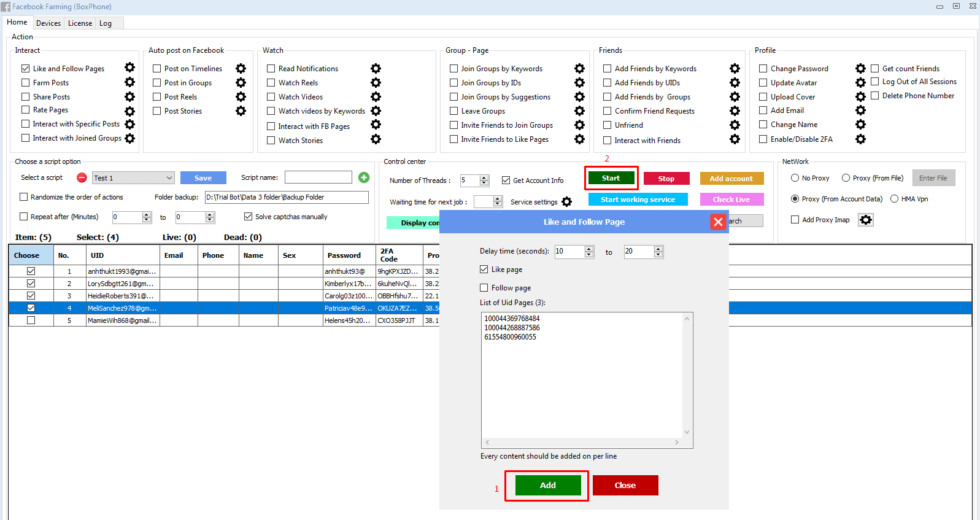Click Script name input field
Screen dimensions: 980x520
pyautogui.click(x=318, y=177)
